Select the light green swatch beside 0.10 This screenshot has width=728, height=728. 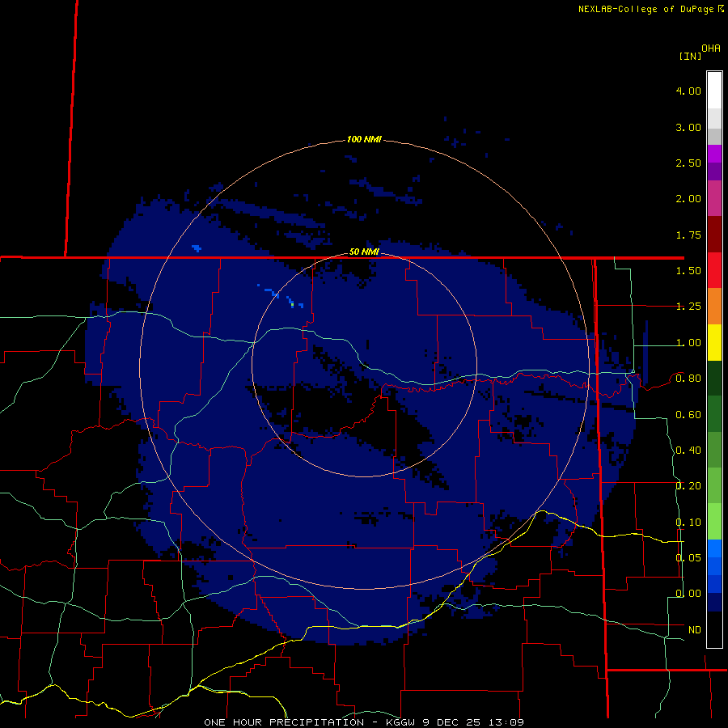pos(714,522)
